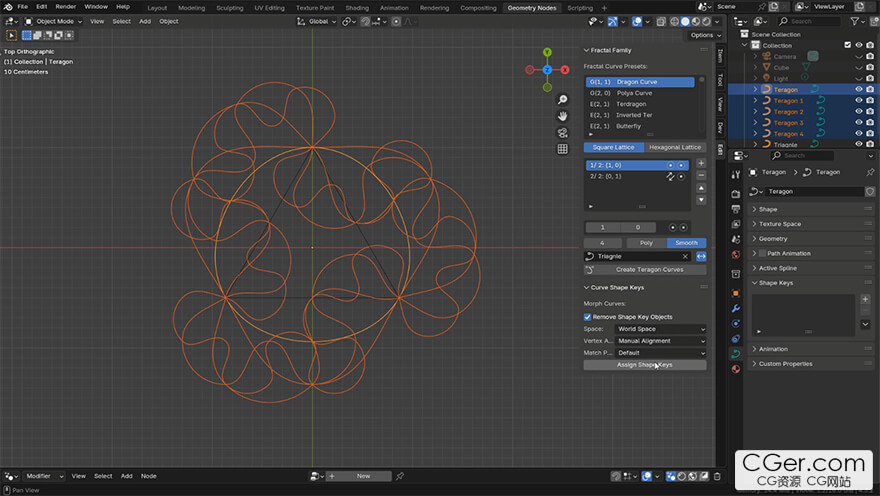Click the pan view hand gizmo

(562, 116)
